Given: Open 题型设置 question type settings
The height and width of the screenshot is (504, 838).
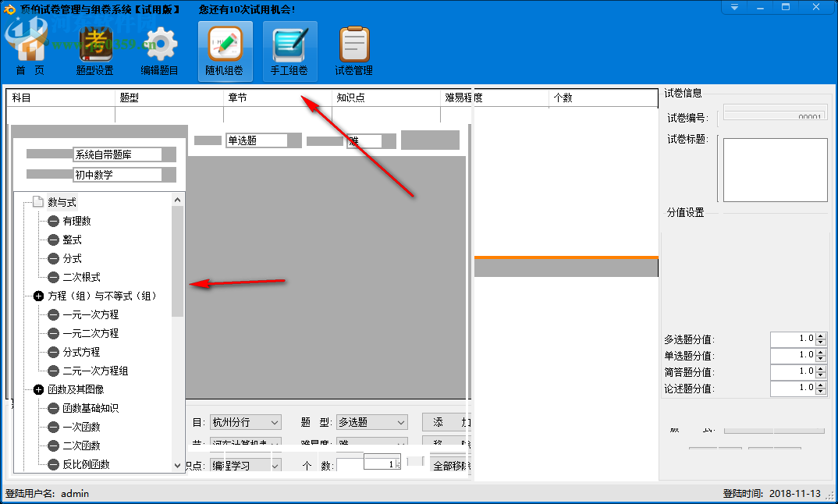Looking at the screenshot, I should coord(94,51).
